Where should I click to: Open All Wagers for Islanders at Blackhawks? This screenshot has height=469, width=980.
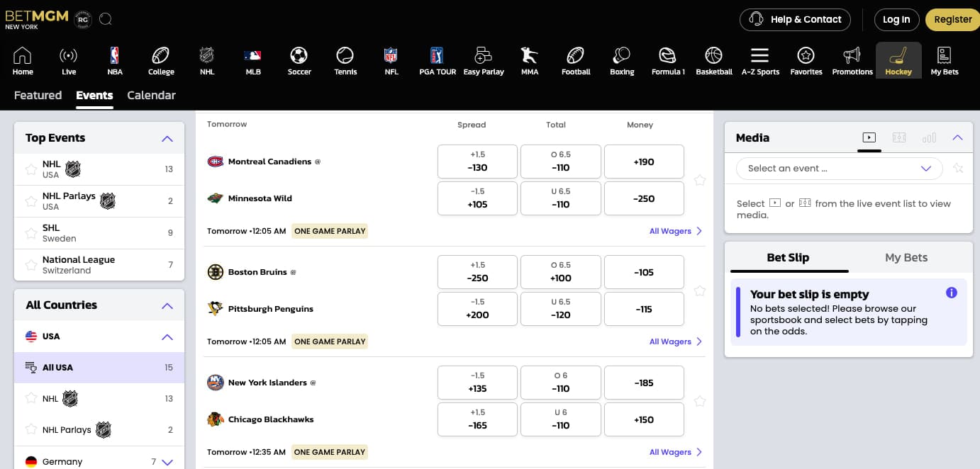(676, 452)
